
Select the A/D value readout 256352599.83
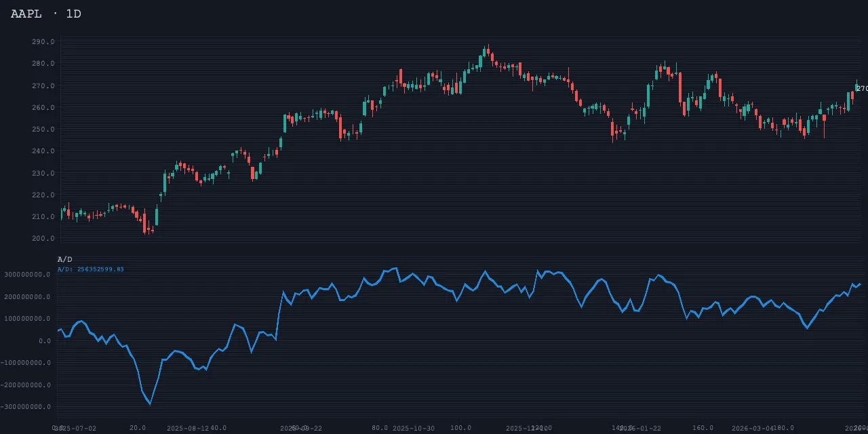[x=91, y=269]
